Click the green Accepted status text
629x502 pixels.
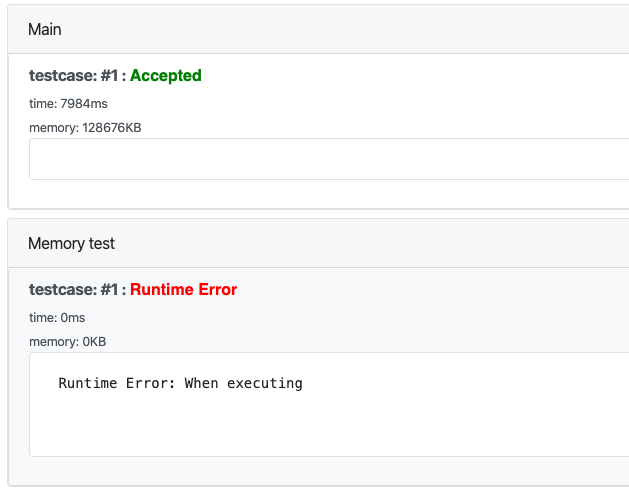pyautogui.click(x=165, y=75)
